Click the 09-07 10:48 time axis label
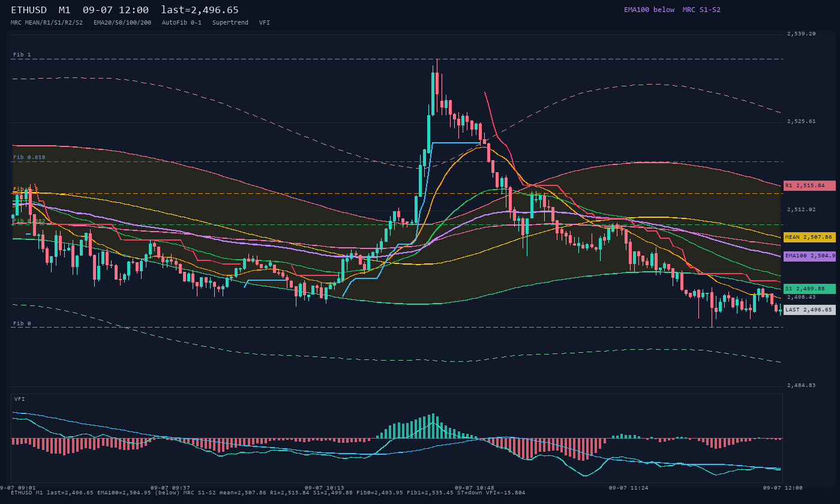The width and height of the screenshot is (840, 504). point(474,488)
